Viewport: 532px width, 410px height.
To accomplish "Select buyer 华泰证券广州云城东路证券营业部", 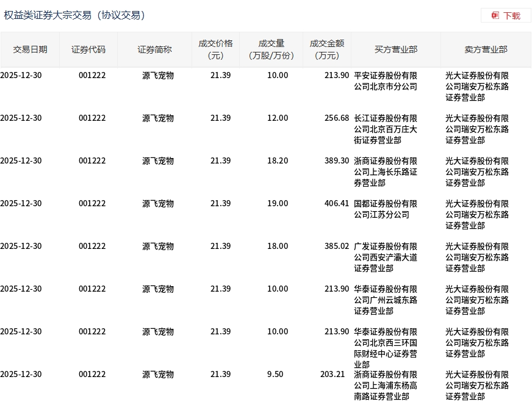I will [386, 300].
